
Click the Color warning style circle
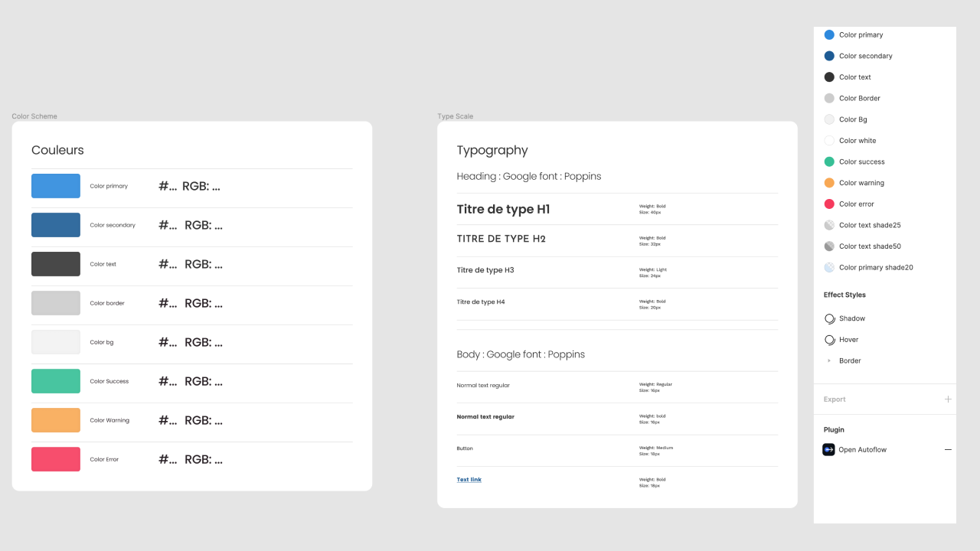click(829, 182)
